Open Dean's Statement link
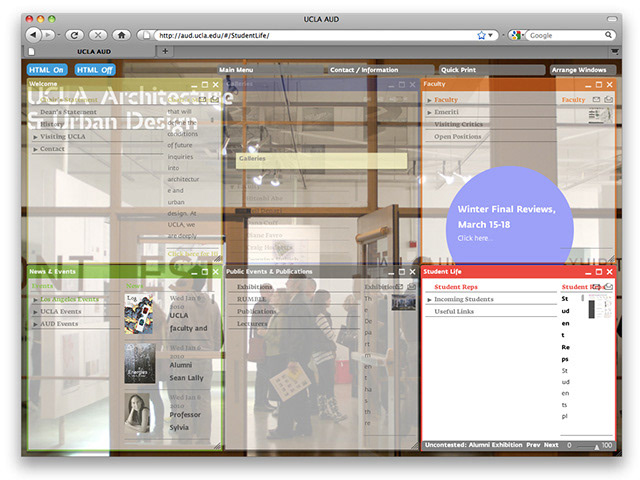Viewport: 640px width, 480px height. coord(68,112)
